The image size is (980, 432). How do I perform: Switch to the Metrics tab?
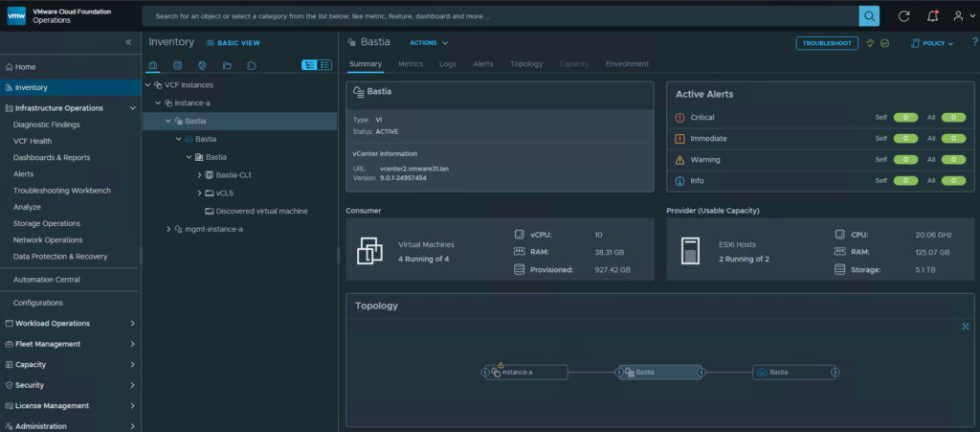pos(410,64)
